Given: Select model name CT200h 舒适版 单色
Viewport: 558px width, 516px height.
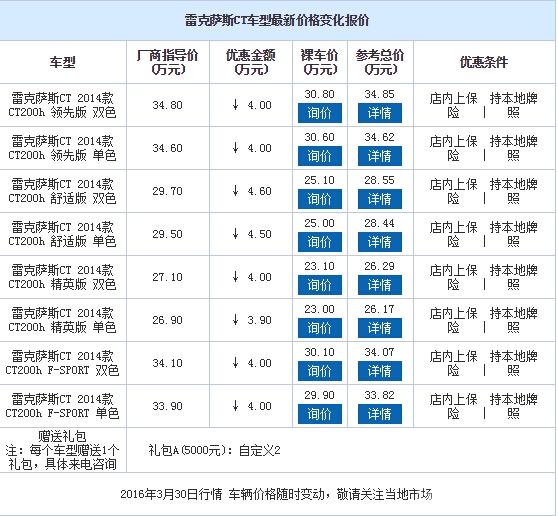Looking at the screenshot, I should pyautogui.click(x=62, y=234).
